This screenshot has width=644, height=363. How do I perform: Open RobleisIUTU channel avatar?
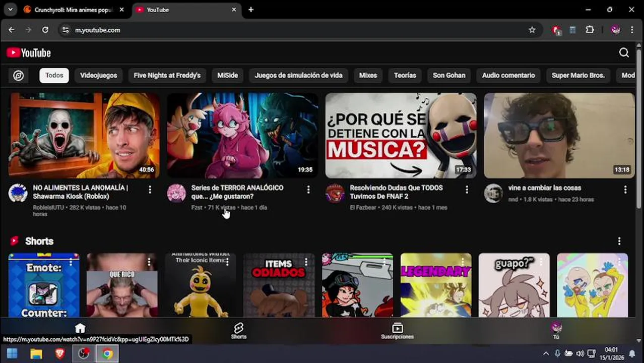click(18, 193)
